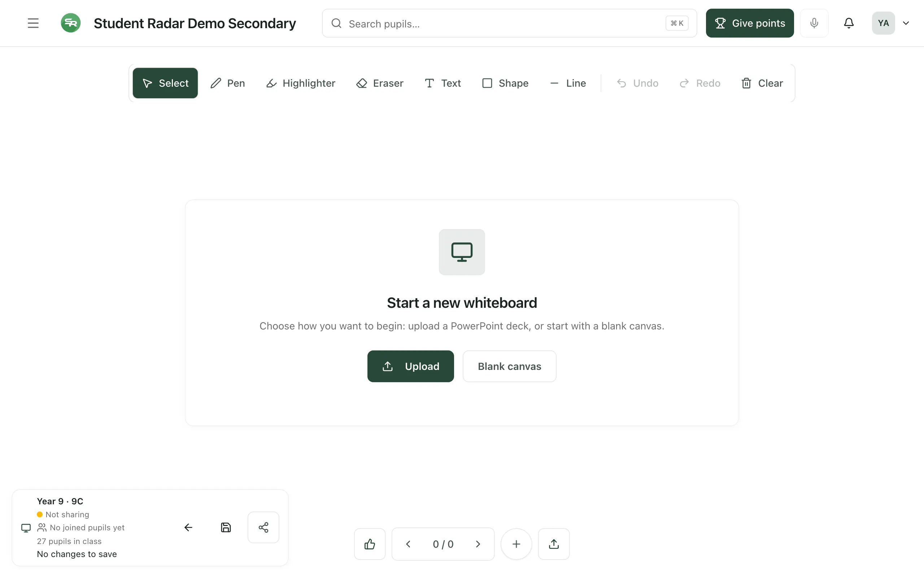Choose the Pen drawing tool
The height and width of the screenshot is (578, 924).
click(x=227, y=83)
